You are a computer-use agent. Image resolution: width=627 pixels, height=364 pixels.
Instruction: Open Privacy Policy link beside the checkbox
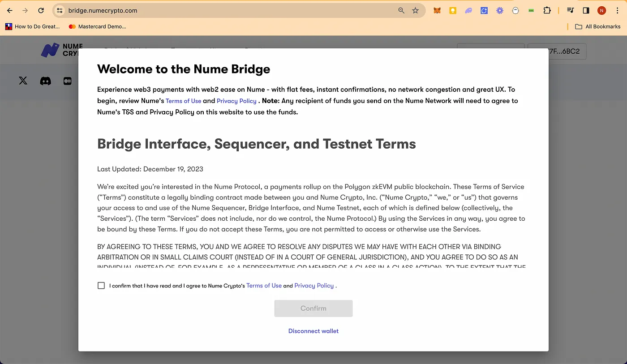pos(314,286)
